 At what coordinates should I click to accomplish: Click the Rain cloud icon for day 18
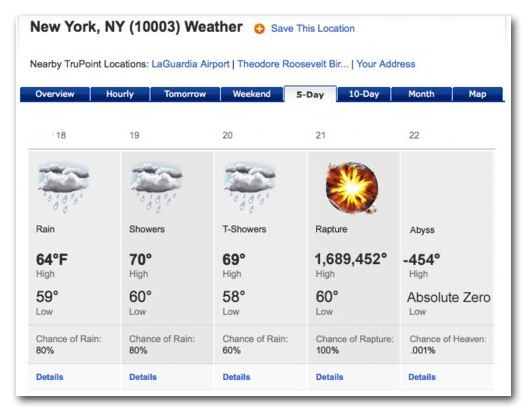[x=63, y=187]
